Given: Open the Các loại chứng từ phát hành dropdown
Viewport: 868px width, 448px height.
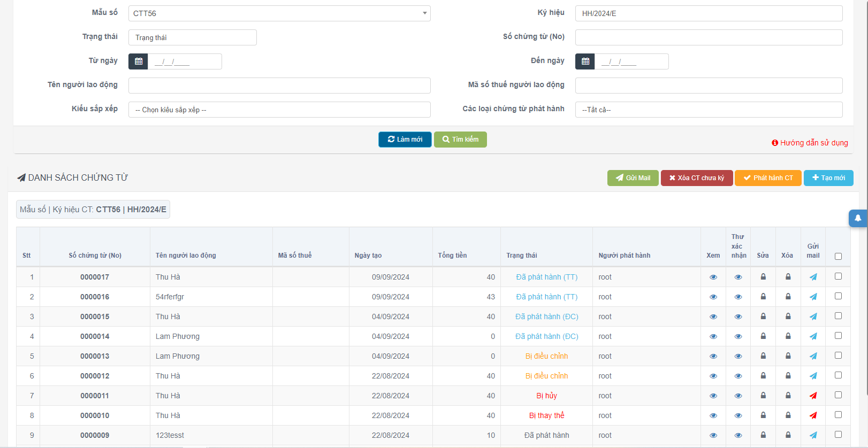Looking at the screenshot, I should coord(709,110).
